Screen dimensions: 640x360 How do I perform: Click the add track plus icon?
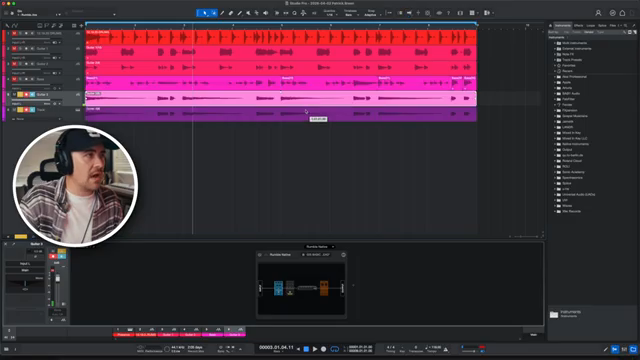click(x=81, y=26)
